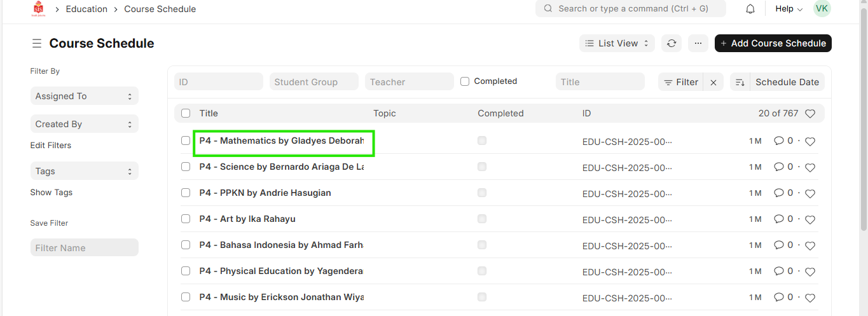Viewport: 868px width, 316px height.
Task: Check the Completed filter checkbox
Action: (x=465, y=81)
